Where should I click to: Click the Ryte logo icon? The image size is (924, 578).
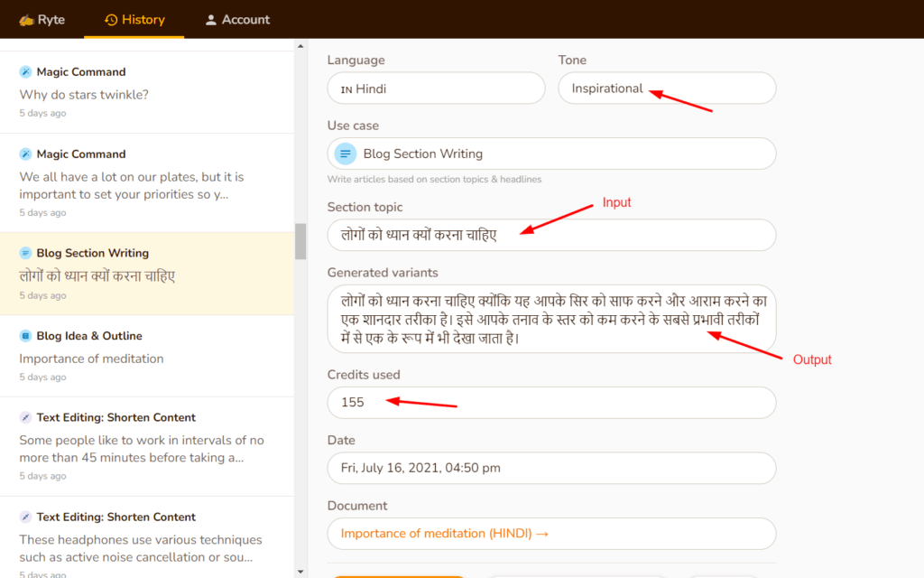click(x=26, y=20)
